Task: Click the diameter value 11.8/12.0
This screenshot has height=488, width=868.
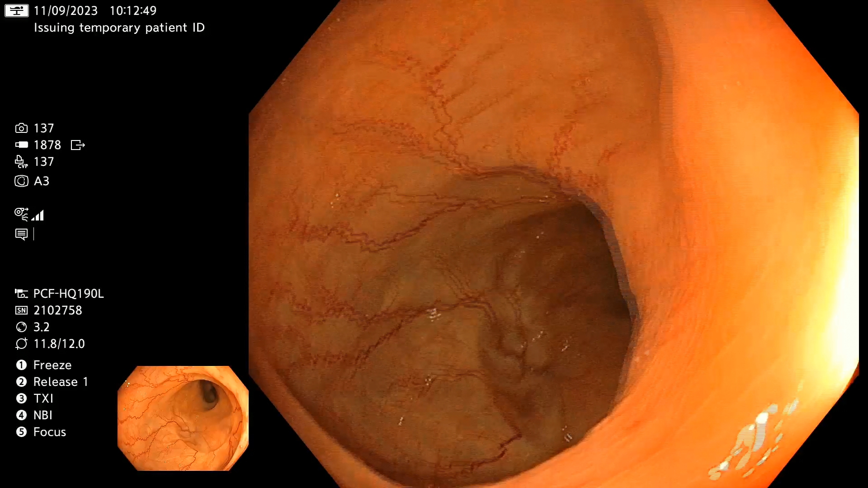Action: [59, 344]
